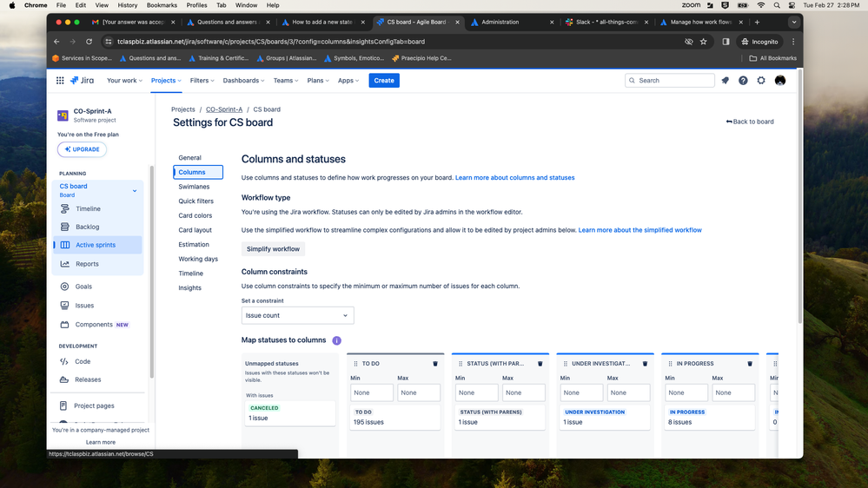
Task: Open Learn more about columns and statuses
Action: [515, 178]
